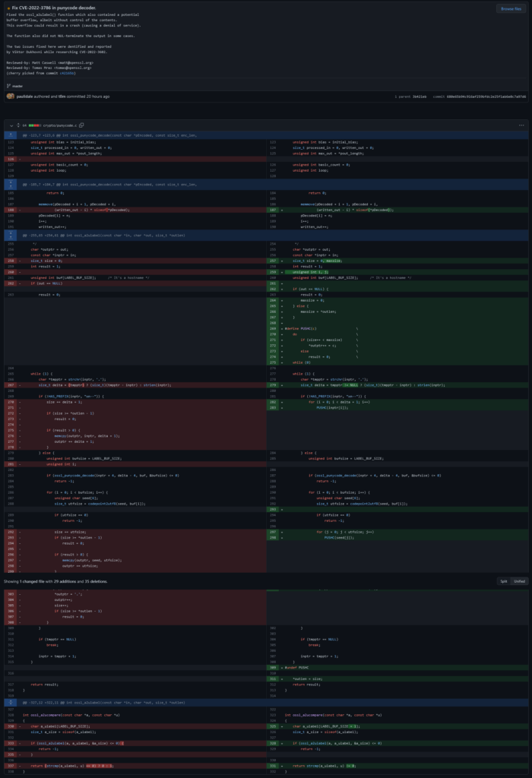Click deleted line number 188 in left pane
Viewport: 532px width, 778px height.
(x=11, y=210)
